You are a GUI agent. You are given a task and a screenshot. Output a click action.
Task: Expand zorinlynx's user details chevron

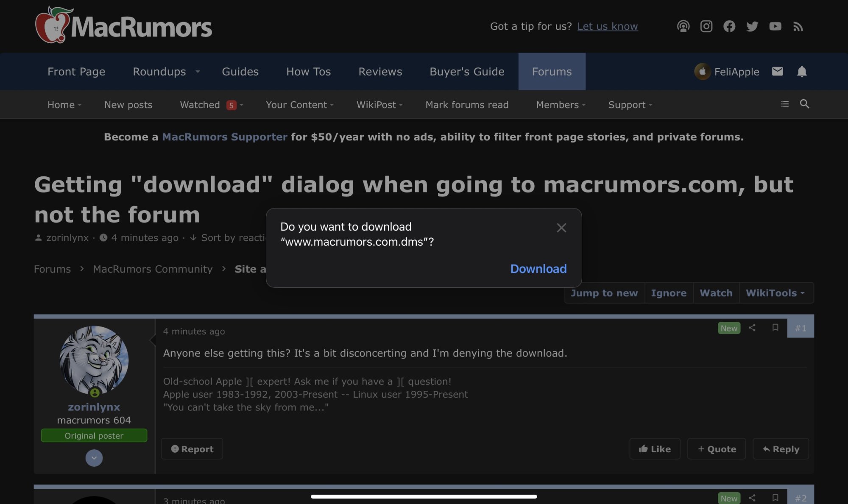(94, 458)
